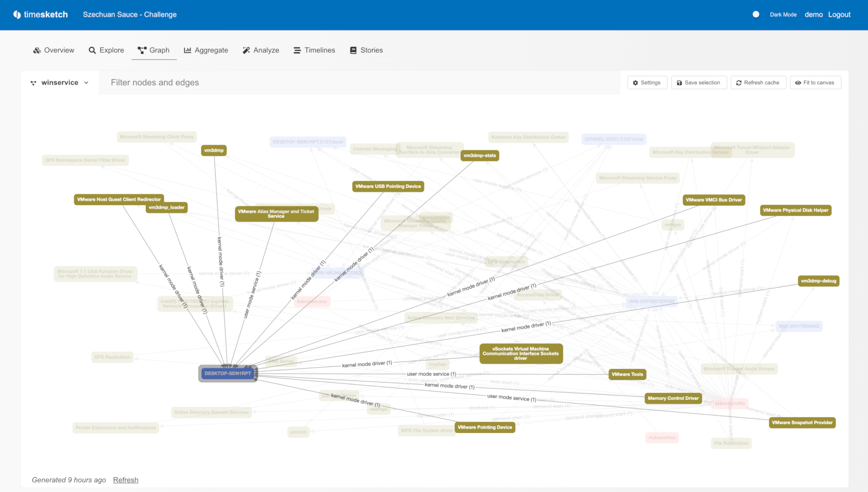The image size is (868, 492).
Task: Click the Refresh cache button
Action: pyautogui.click(x=758, y=83)
